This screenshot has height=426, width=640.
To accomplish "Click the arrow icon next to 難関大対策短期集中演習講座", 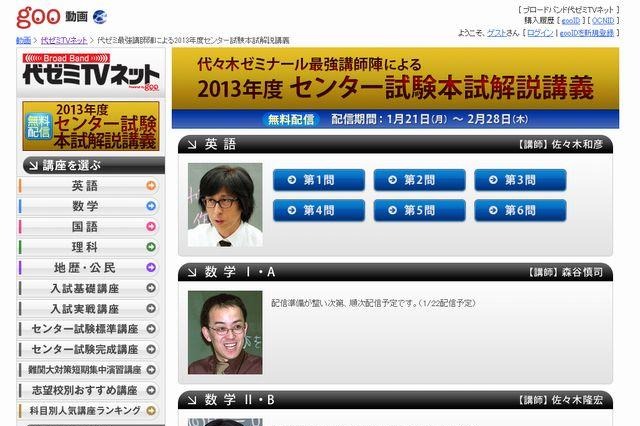I will (151, 370).
